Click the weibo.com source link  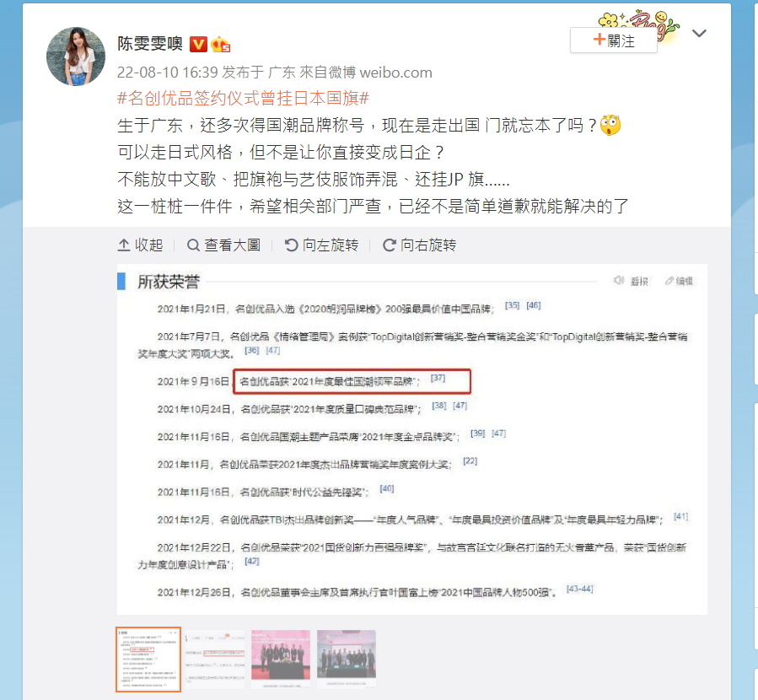click(x=396, y=73)
